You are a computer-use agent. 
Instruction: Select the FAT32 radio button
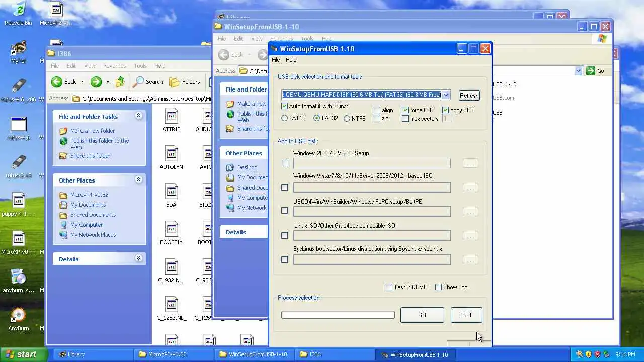coord(316,118)
